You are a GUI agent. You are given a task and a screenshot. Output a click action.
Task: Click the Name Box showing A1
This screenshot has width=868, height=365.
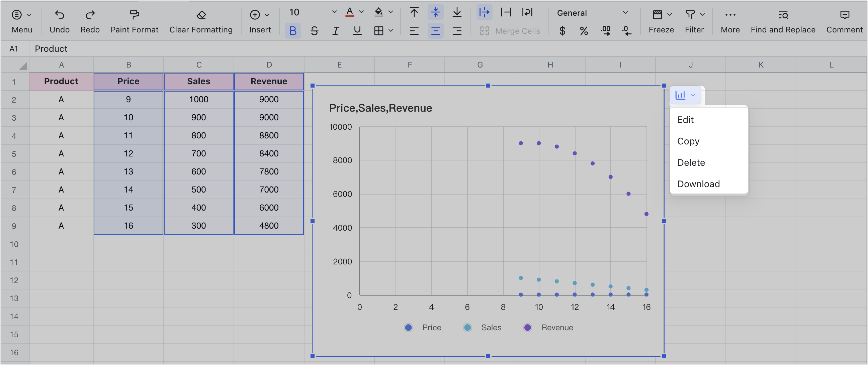[x=14, y=48]
